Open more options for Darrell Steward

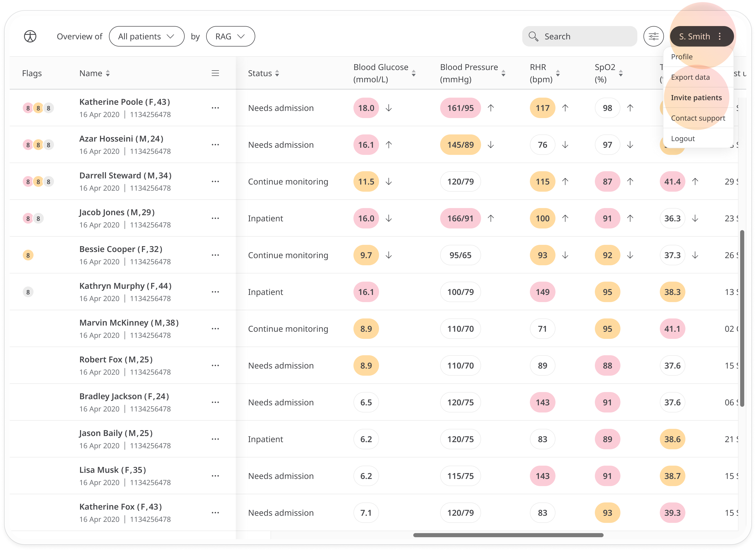pos(215,181)
